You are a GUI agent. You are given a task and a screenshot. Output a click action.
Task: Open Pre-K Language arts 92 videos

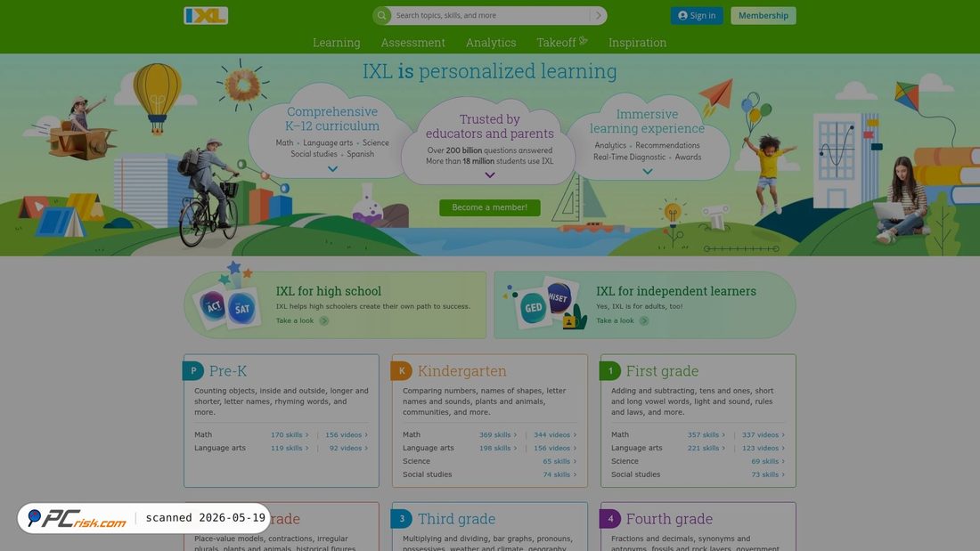tap(348, 448)
